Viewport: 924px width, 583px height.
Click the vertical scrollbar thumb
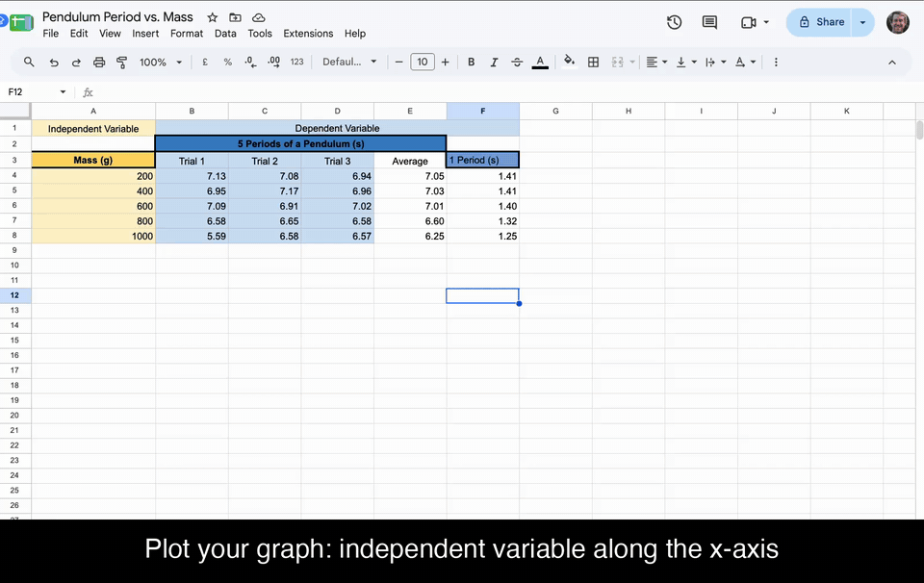coord(919,130)
